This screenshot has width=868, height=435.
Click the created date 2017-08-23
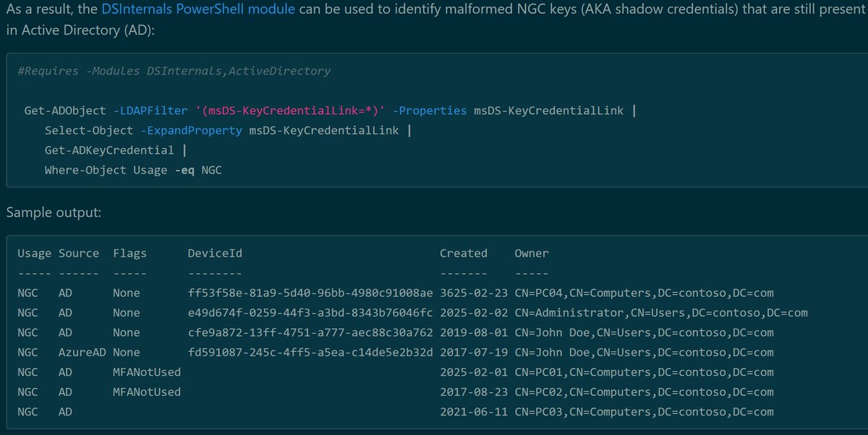(474, 392)
